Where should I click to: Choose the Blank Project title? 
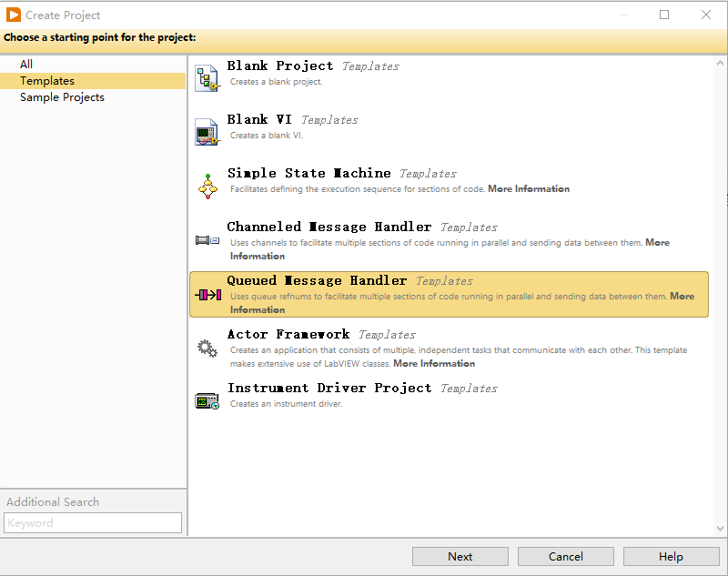(280, 66)
